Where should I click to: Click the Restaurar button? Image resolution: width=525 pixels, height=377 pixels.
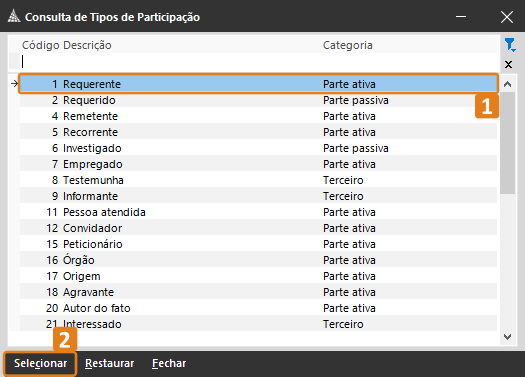[109, 363]
